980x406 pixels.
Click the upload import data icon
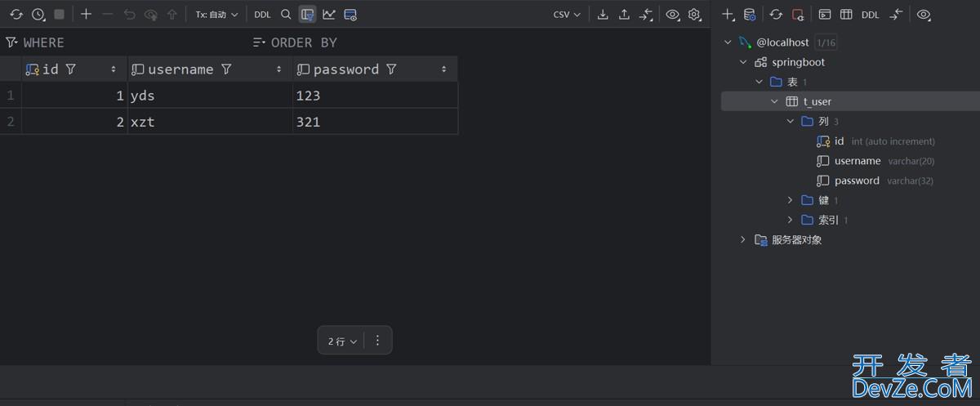point(624,15)
